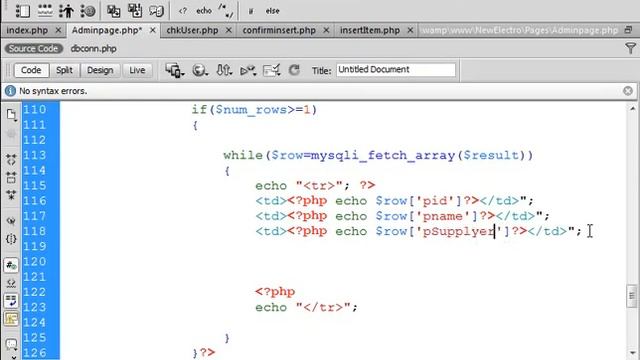Viewport: 640px width, 360px height.
Task: Click the icon left of the code block button
Action: [156, 11]
